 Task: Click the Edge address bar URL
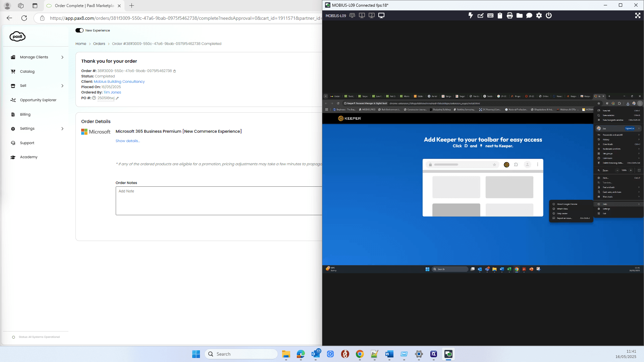pos(185,18)
